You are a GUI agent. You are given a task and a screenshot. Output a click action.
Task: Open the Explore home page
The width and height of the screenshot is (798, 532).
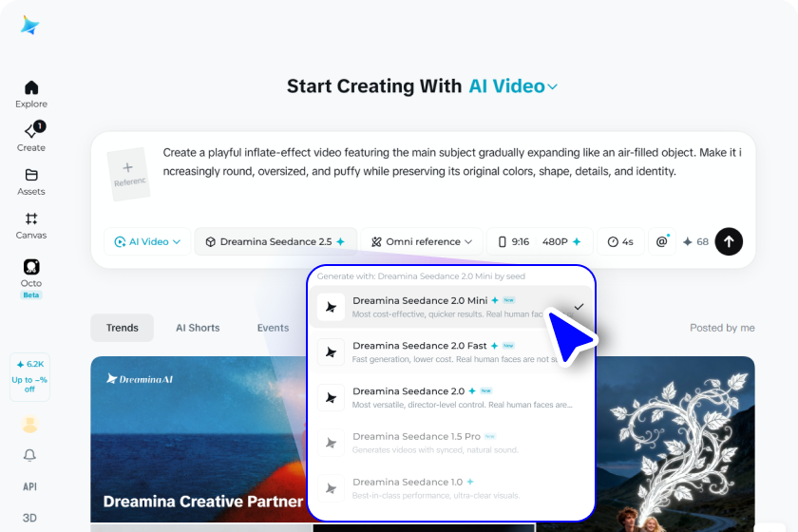pyautogui.click(x=31, y=94)
